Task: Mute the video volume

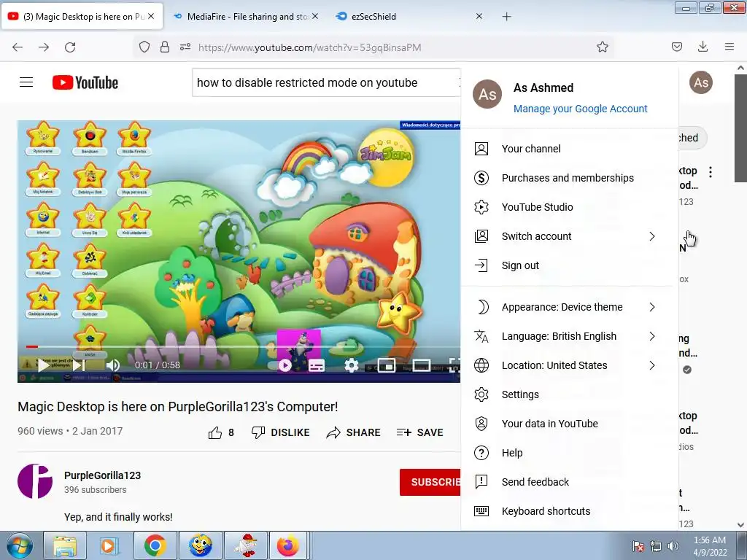Action: tap(113, 365)
